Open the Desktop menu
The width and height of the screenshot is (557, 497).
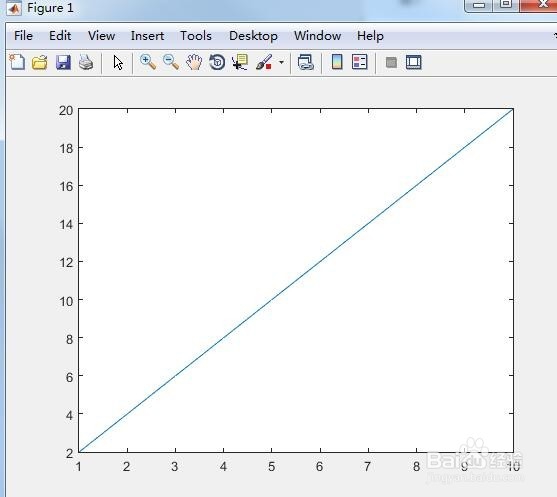point(253,36)
